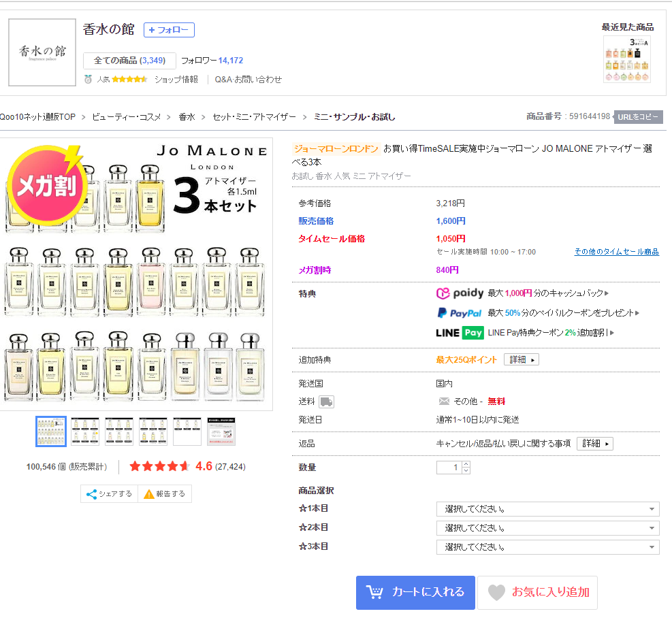Share product via シェアする
The image size is (672, 620).
click(x=110, y=494)
